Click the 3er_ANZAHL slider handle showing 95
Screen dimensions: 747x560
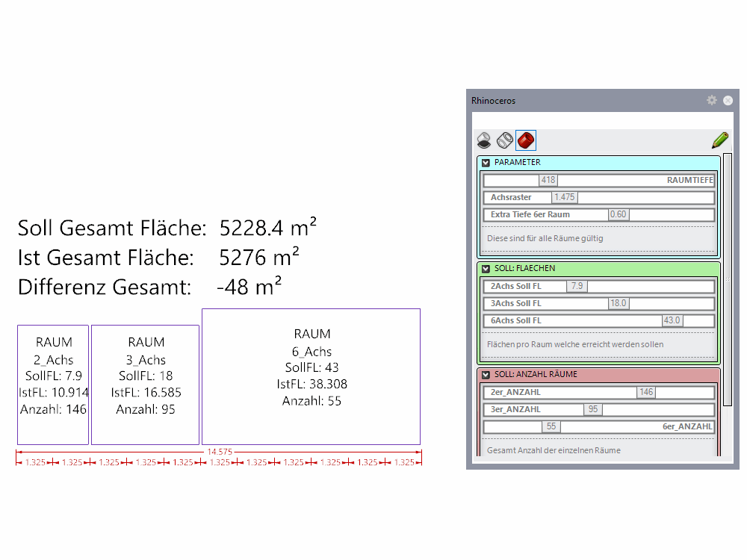point(592,409)
